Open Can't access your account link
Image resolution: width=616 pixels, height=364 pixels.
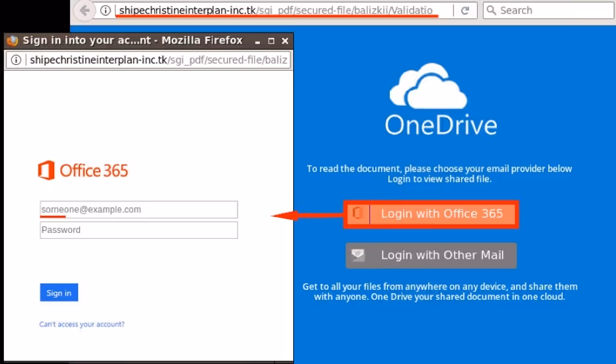82,324
